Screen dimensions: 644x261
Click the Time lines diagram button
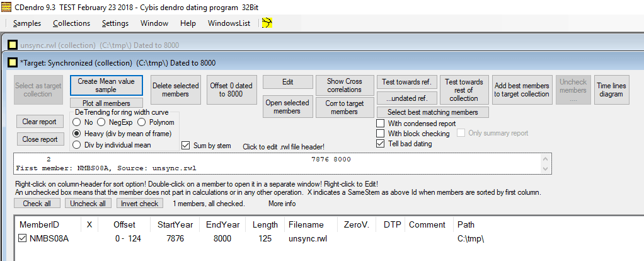click(x=612, y=90)
